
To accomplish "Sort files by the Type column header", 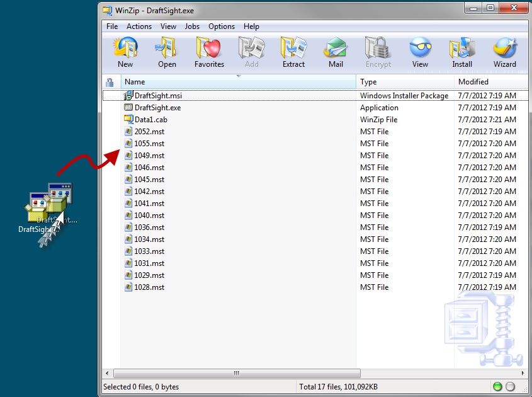I will pyautogui.click(x=405, y=82).
